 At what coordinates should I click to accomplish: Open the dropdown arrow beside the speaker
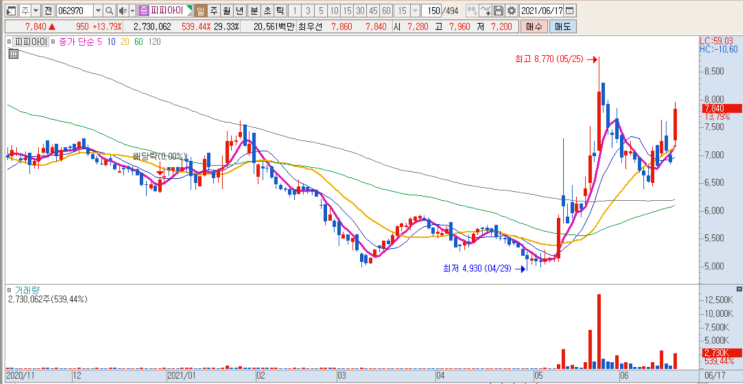pos(132,10)
